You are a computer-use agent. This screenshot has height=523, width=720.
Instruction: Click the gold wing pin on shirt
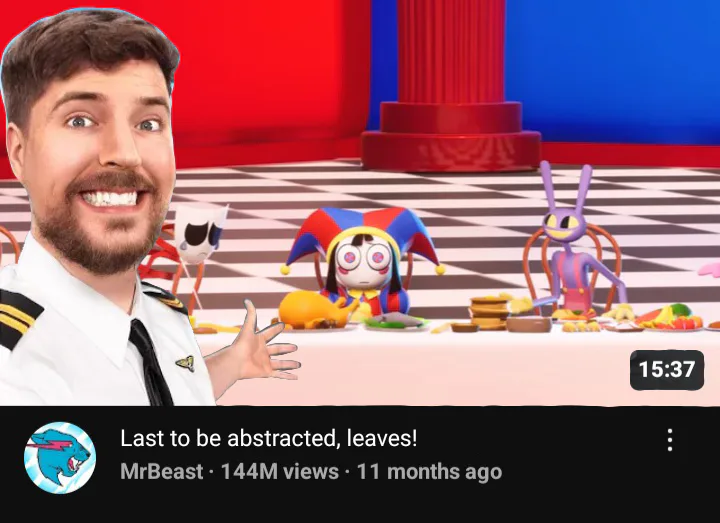point(186,363)
